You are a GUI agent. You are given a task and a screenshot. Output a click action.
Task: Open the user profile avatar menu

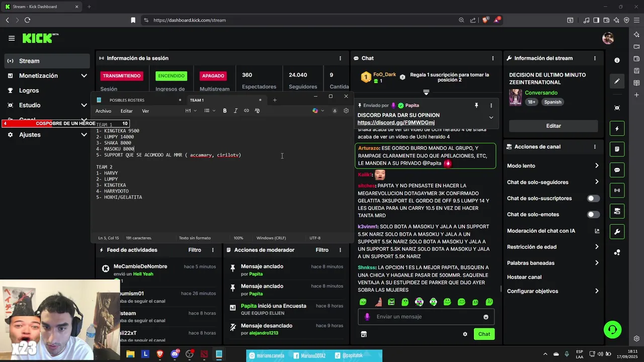point(608,38)
